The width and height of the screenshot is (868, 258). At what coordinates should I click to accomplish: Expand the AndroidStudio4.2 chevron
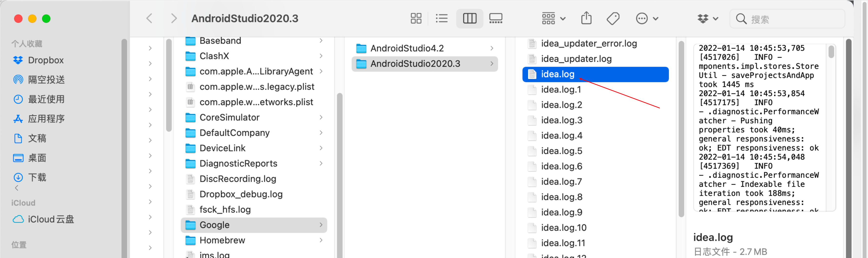[x=492, y=48]
